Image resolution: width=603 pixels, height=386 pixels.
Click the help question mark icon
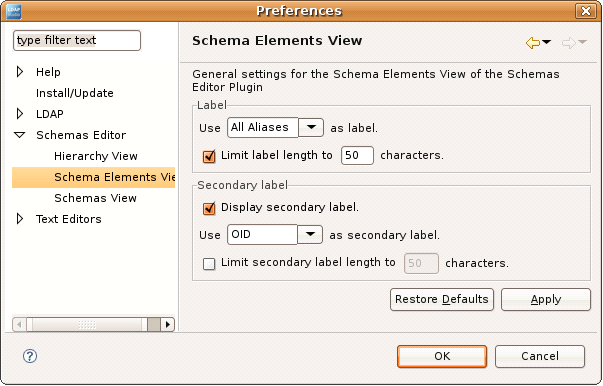30,356
